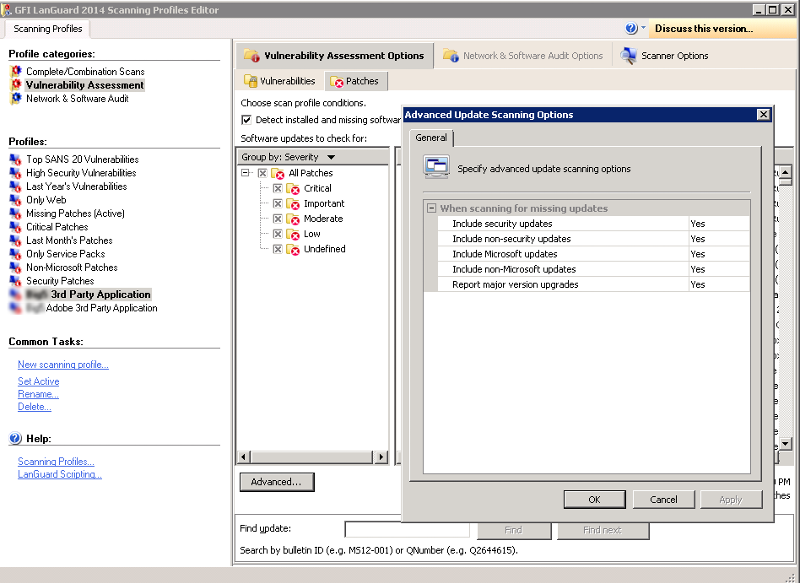Viewport: 800px width, 583px height.
Task: Click the Last Month's Patches profile icon
Action: click(x=15, y=240)
